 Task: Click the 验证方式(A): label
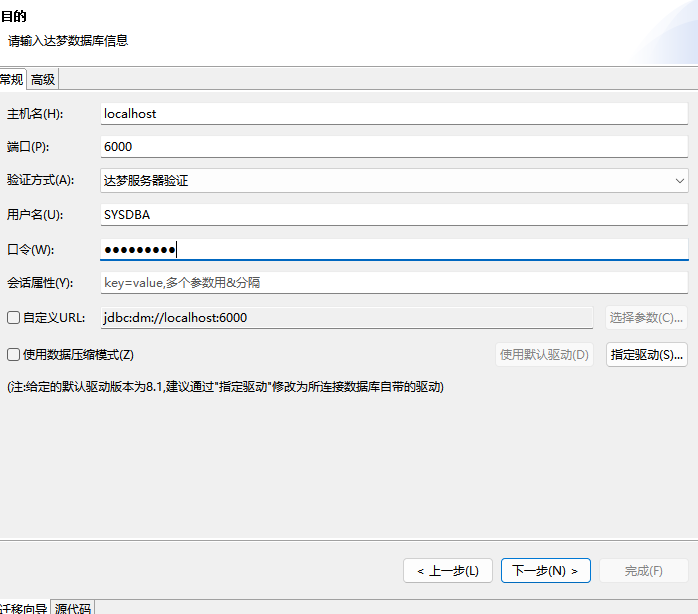41,180
